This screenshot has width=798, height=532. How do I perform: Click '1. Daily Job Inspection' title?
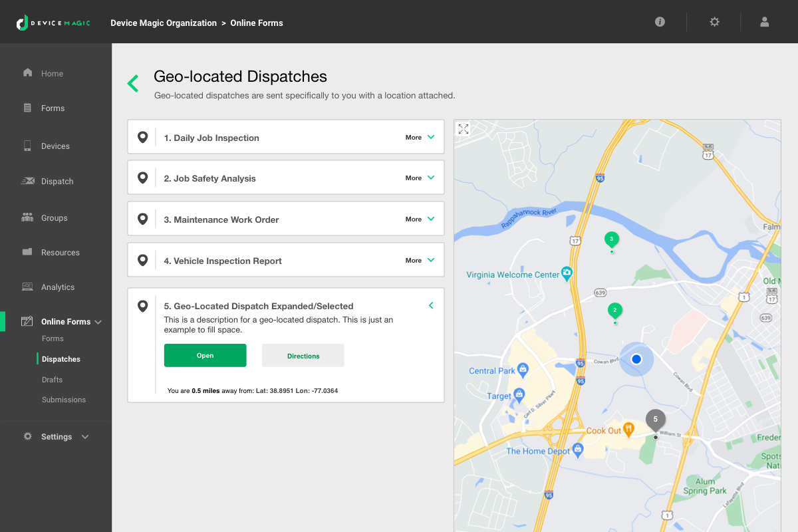tap(211, 138)
